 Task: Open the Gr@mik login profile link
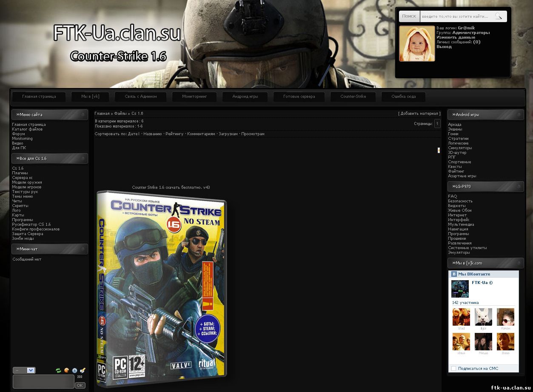pyautogui.click(x=467, y=28)
